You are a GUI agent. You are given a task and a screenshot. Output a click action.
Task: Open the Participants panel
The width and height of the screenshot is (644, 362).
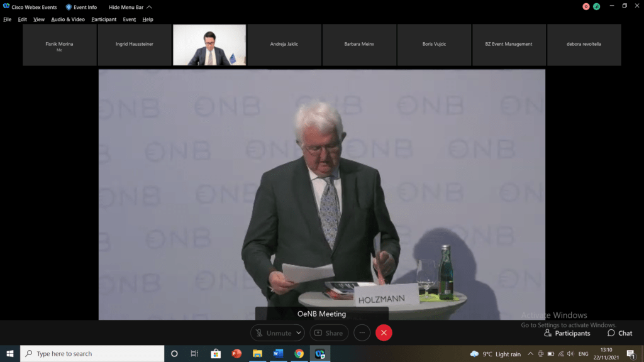567,333
